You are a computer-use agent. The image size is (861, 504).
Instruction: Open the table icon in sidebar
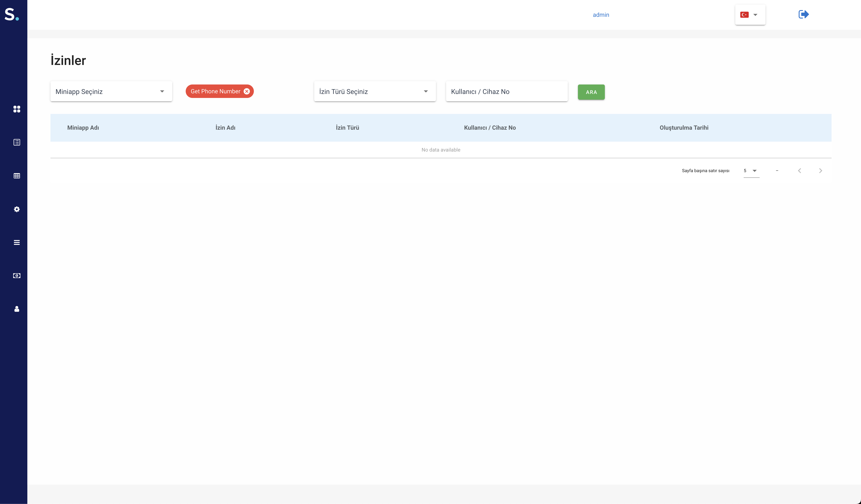point(17,176)
